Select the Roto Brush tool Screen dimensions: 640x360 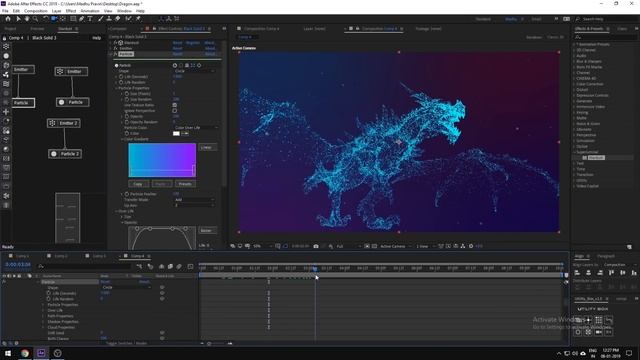pos(129,19)
